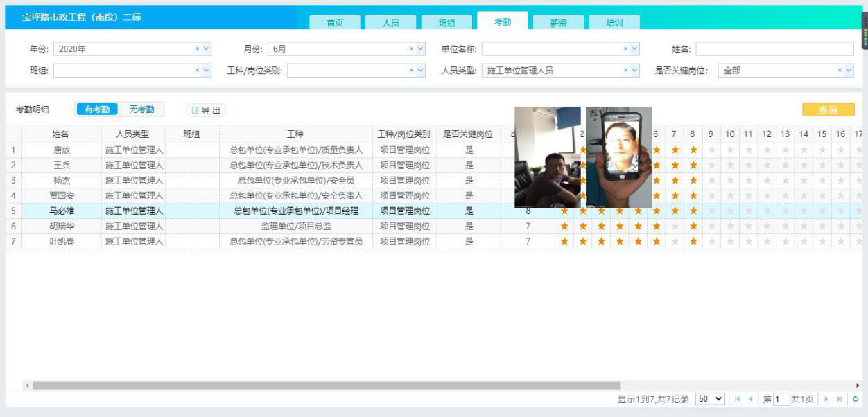Click the 姓名 search input field
The image size is (868, 417).
click(x=775, y=49)
